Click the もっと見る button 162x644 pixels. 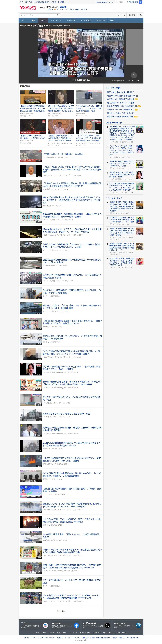pyautogui.click(x=61, y=611)
